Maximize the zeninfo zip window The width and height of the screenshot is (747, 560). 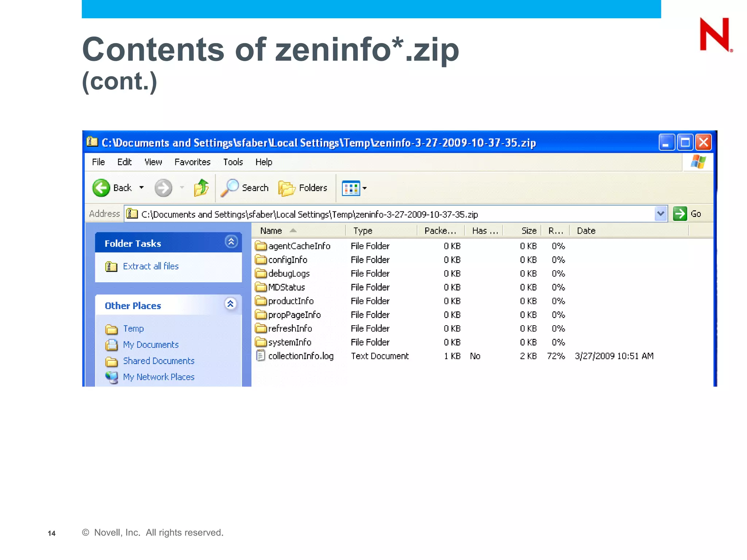tap(685, 142)
